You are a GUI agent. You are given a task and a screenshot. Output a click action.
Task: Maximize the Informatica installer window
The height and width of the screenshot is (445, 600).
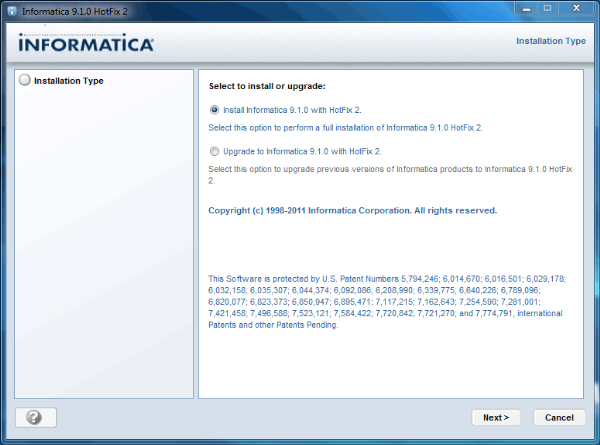(x=548, y=8)
